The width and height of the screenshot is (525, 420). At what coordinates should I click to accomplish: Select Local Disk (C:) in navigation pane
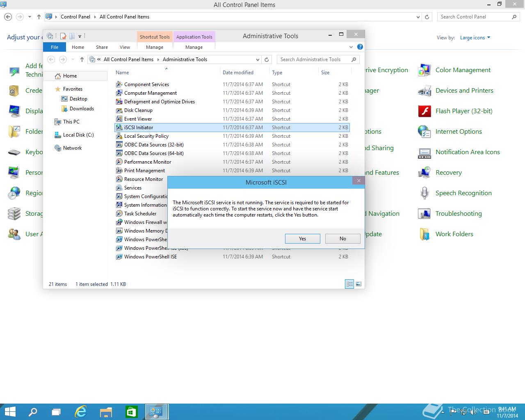tap(74, 135)
